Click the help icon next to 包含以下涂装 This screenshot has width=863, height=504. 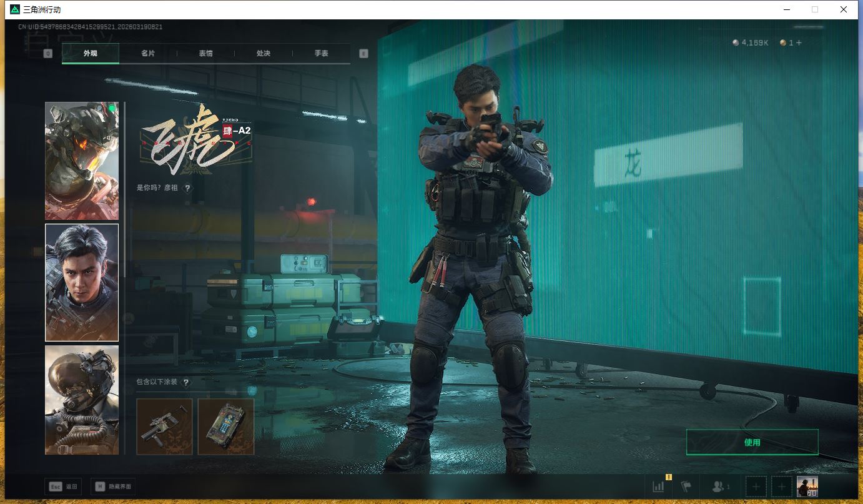point(185,382)
